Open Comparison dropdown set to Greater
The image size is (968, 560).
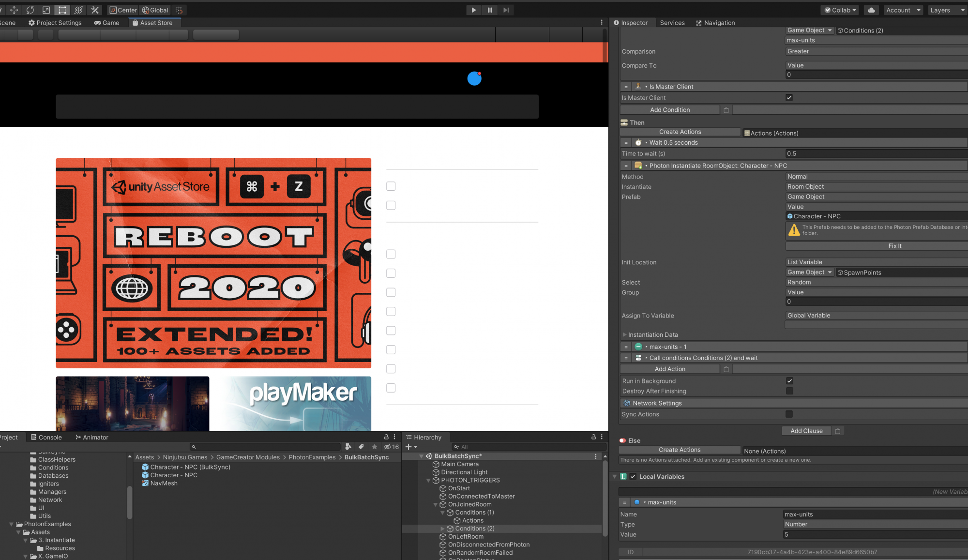pos(876,51)
